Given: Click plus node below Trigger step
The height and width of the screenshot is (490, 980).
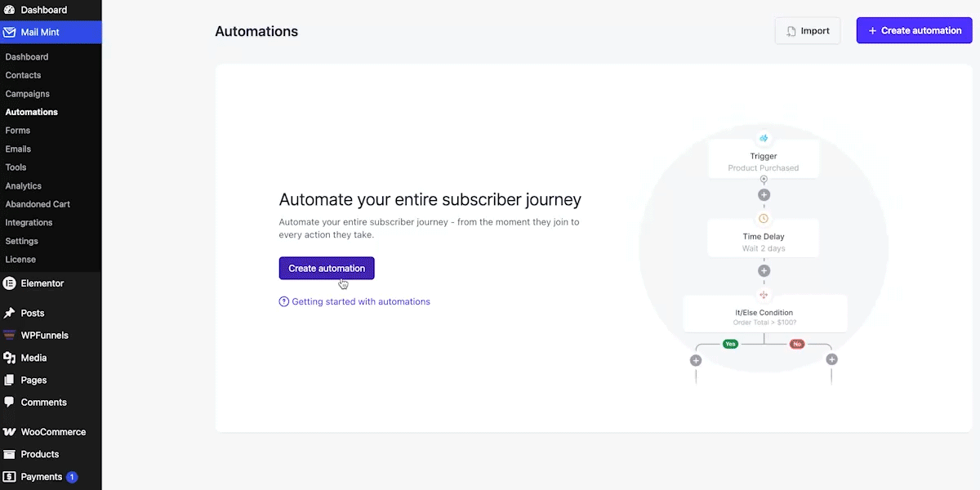Looking at the screenshot, I should 764,195.
